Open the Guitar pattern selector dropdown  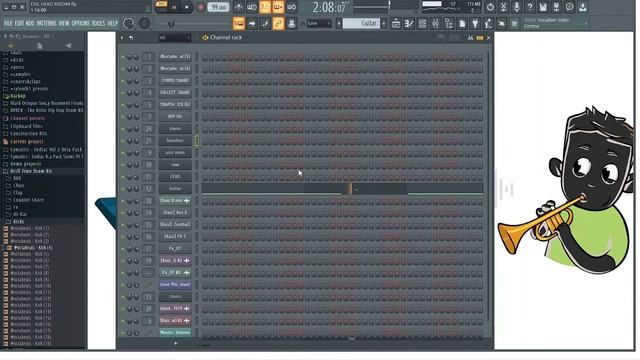(361, 24)
